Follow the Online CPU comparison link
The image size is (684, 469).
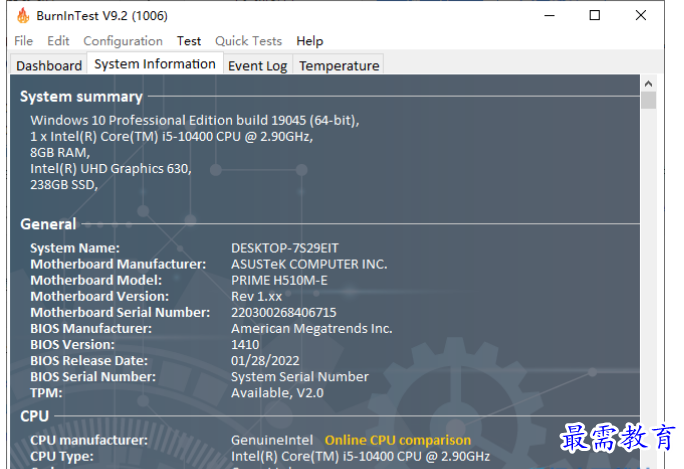tap(398, 440)
